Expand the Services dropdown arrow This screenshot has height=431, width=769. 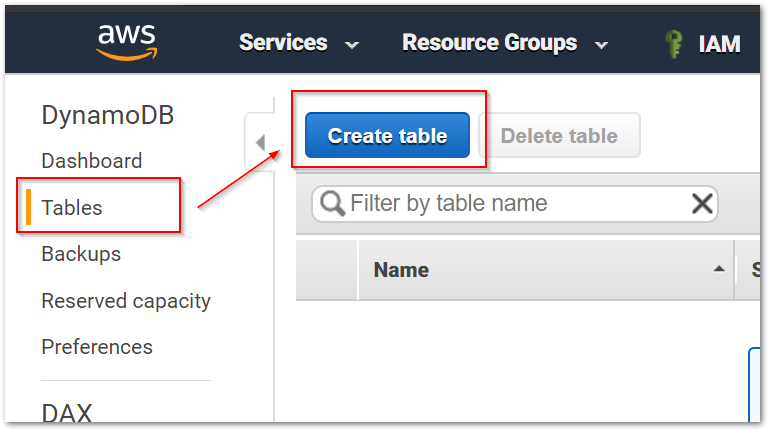pos(351,45)
